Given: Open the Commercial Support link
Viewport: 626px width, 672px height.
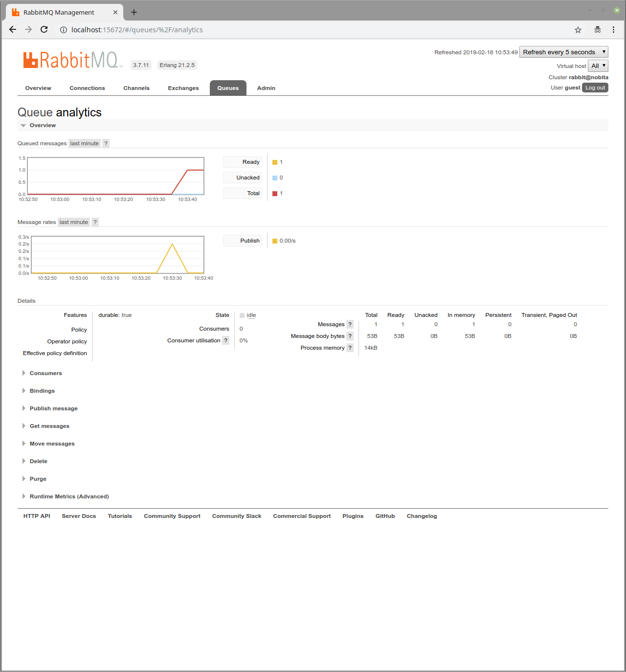Looking at the screenshot, I should pyautogui.click(x=302, y=516).
